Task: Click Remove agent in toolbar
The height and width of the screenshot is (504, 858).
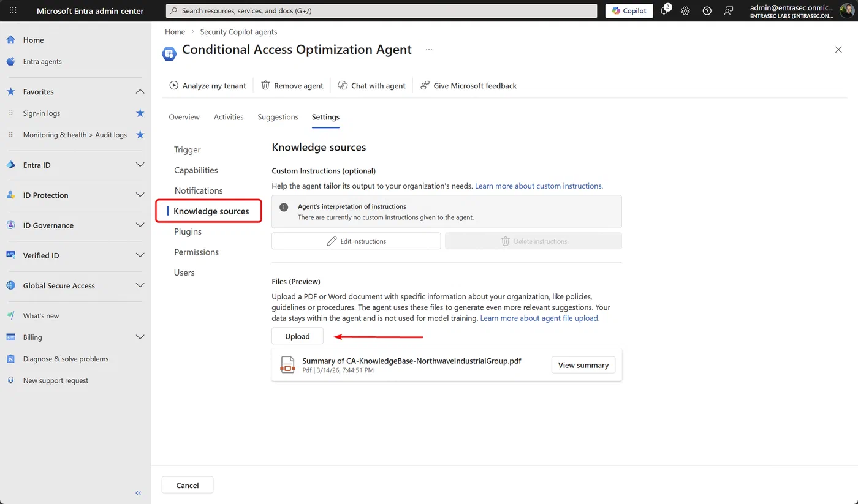Action: pyautogui.click(x=292, y=86)
